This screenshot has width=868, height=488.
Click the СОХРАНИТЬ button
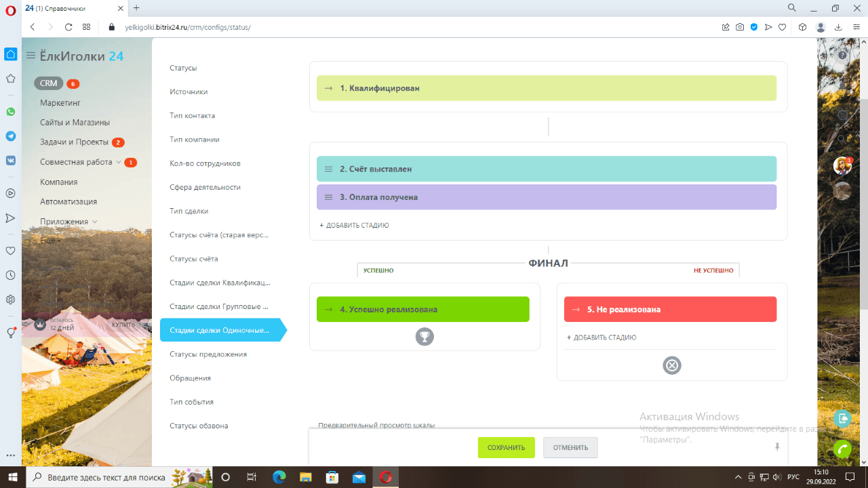point(507,448)
